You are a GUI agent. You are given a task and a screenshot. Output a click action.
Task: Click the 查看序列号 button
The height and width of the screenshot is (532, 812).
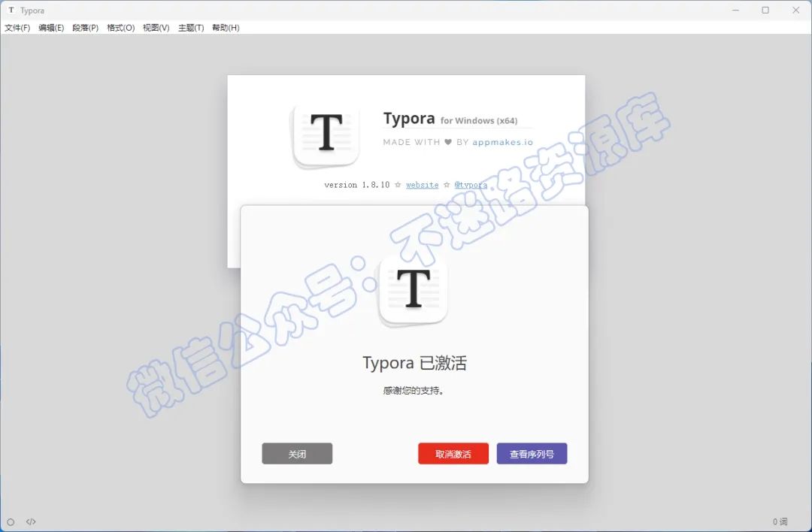tap(532, 453)
